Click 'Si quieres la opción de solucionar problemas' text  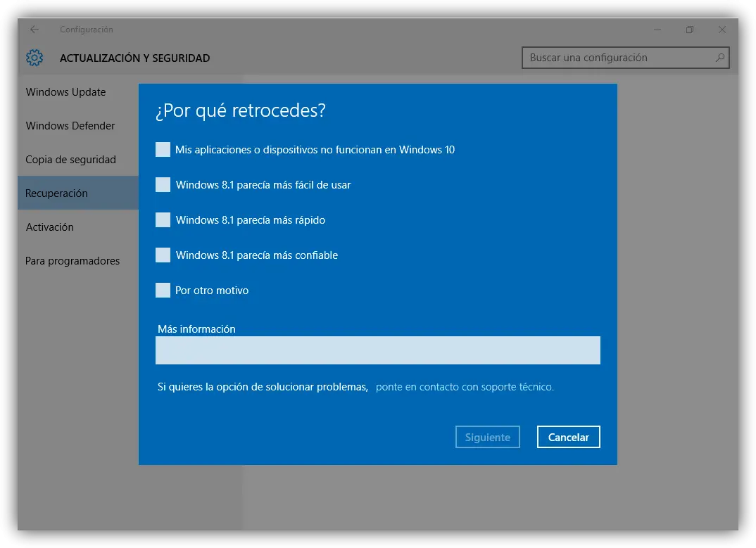point(263,387)
